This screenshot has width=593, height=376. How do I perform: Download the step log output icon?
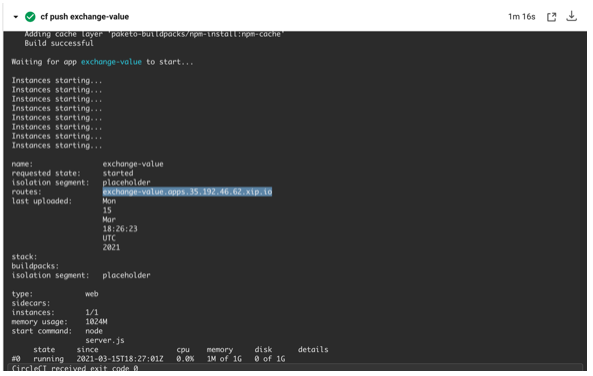coord(571,16)
